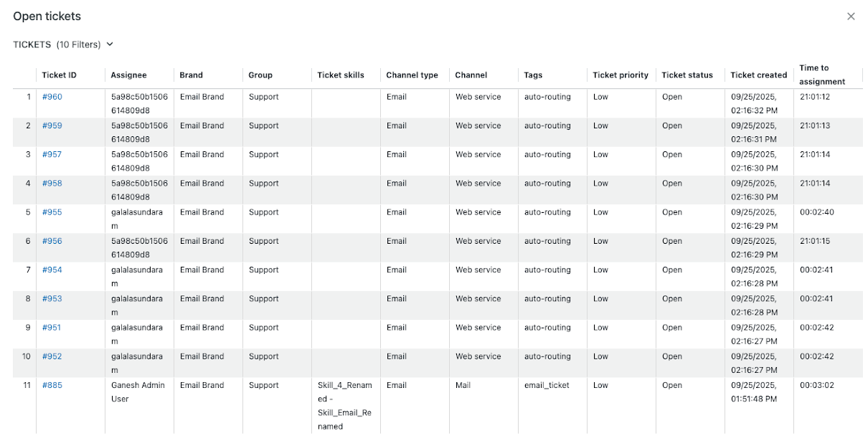Expand the Tickets filters dropdown
The image size is (868, 446).
point(110,44)
